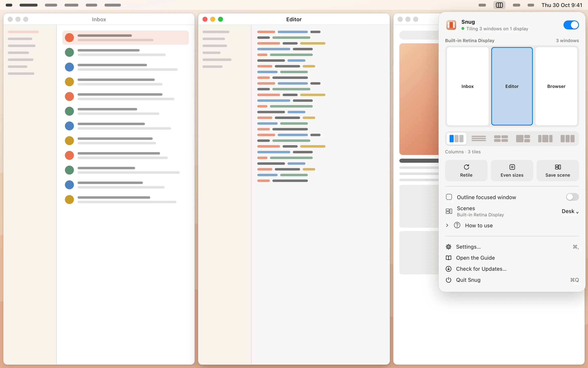Select the Inbox tile in the preview

pyautogui.click(x=468, y=86)
